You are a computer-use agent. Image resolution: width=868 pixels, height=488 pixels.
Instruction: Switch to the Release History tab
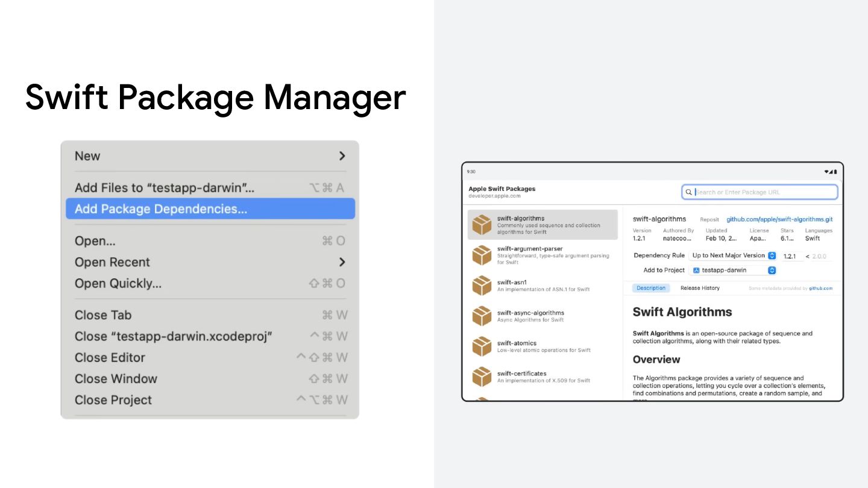click(700, 288)
